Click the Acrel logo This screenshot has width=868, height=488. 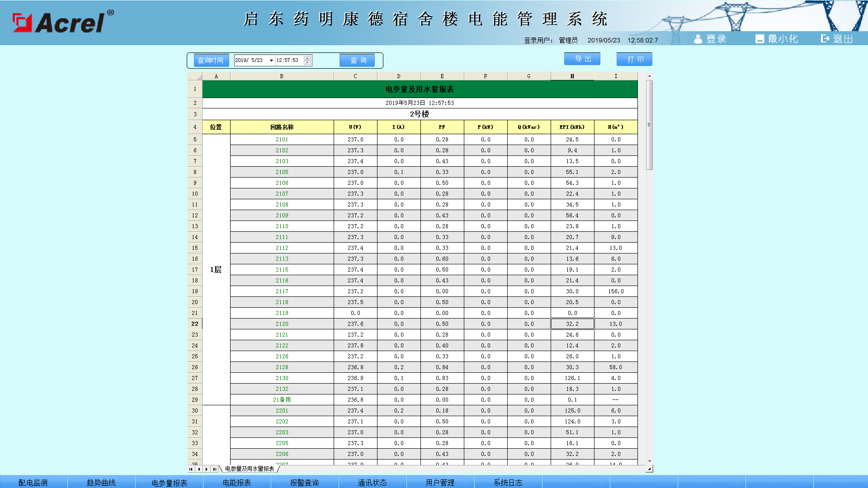[63, 22]
